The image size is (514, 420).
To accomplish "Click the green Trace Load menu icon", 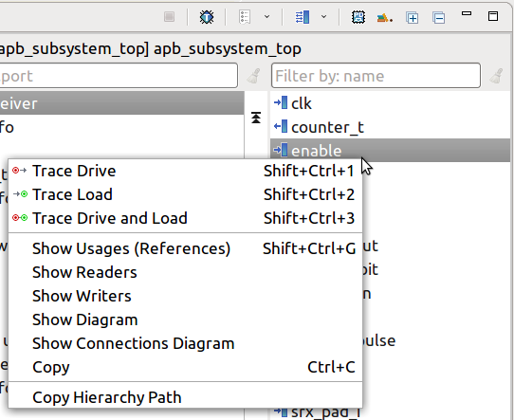I will click(20, 194).
